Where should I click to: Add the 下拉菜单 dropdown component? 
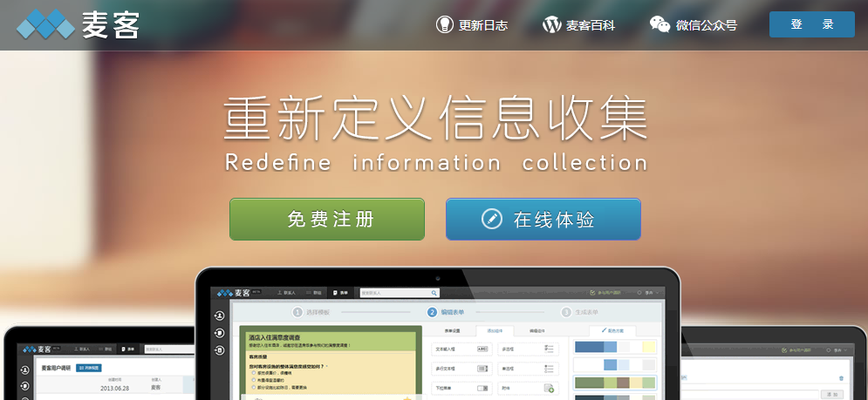pos(461,388)
